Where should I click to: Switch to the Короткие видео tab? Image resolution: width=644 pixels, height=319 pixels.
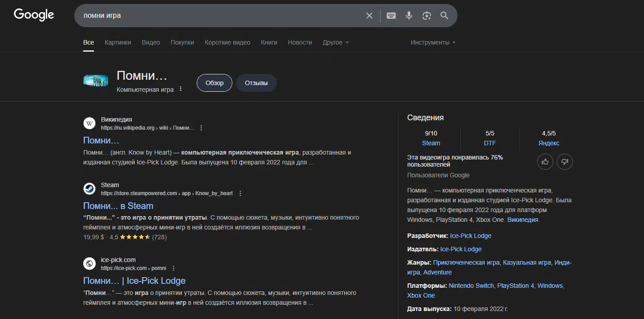[x=227, y=42]
